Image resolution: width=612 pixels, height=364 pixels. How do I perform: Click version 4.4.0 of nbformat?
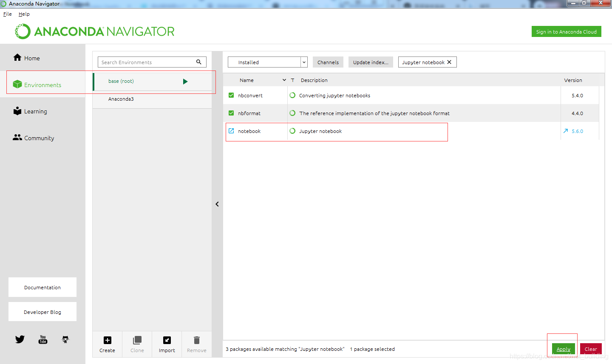click(578, 113)
